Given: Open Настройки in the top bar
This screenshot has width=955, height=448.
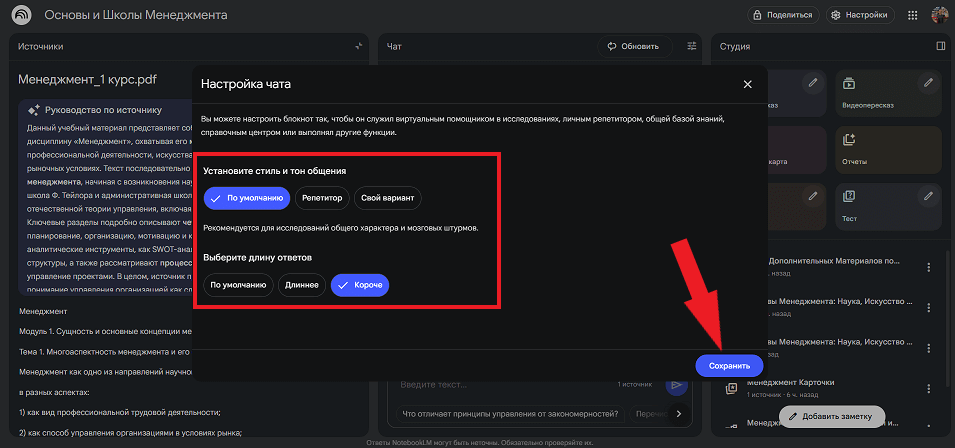Looking at the screenshot, I should pos(861,15).
